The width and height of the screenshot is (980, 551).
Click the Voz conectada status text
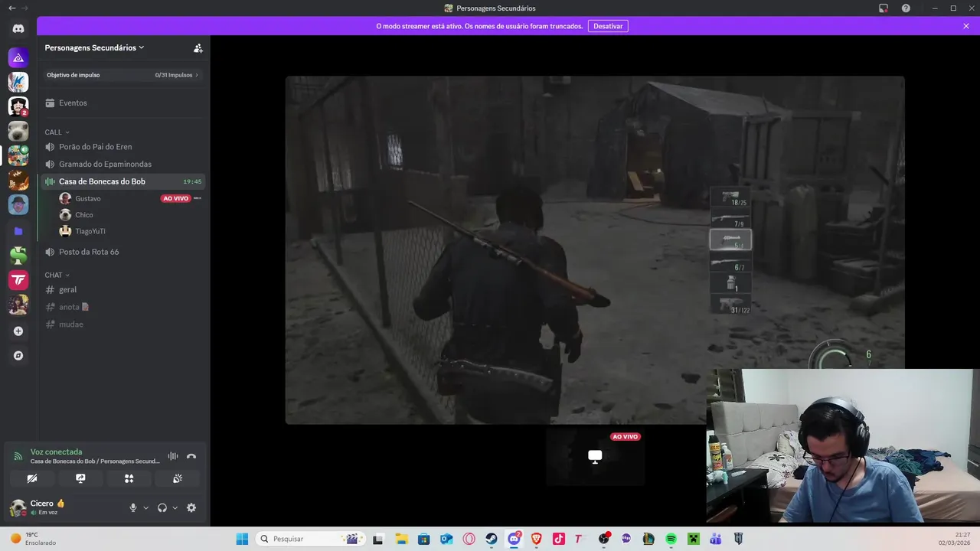pyautogui.click(x=56, y=452)
